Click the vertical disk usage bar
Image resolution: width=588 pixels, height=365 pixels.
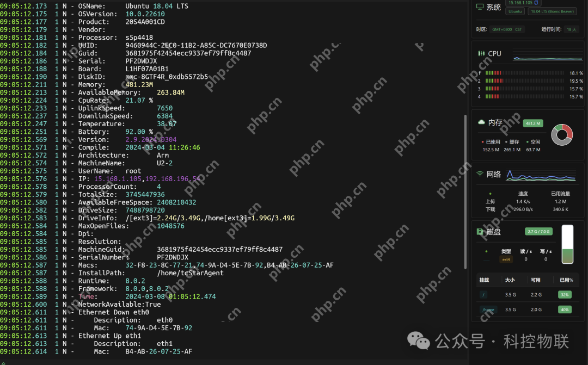(x=567, y=245)
